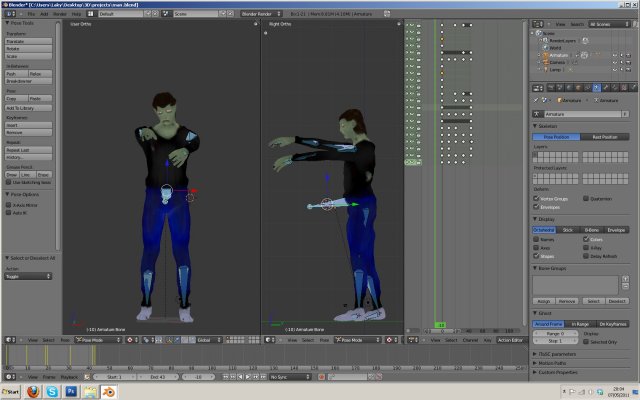Collapse the Skeleton panel
Viewport: 640px width, 400px height.
[535, 126]
